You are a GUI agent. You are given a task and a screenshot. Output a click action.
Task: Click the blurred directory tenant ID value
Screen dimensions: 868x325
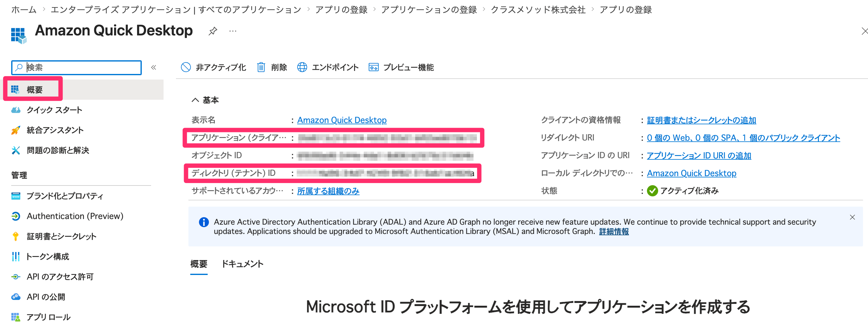coord(386,173)
